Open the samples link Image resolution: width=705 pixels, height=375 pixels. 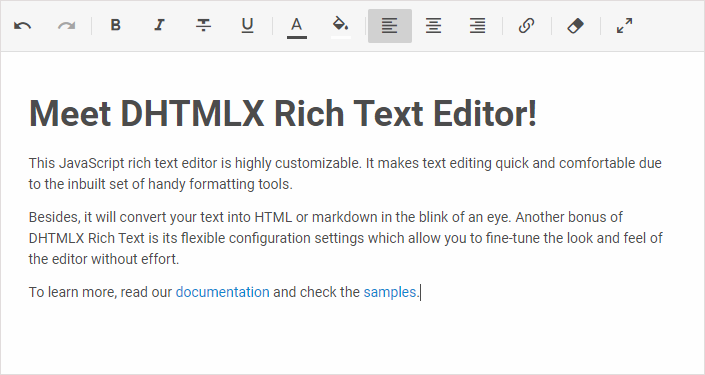(390, 292)
